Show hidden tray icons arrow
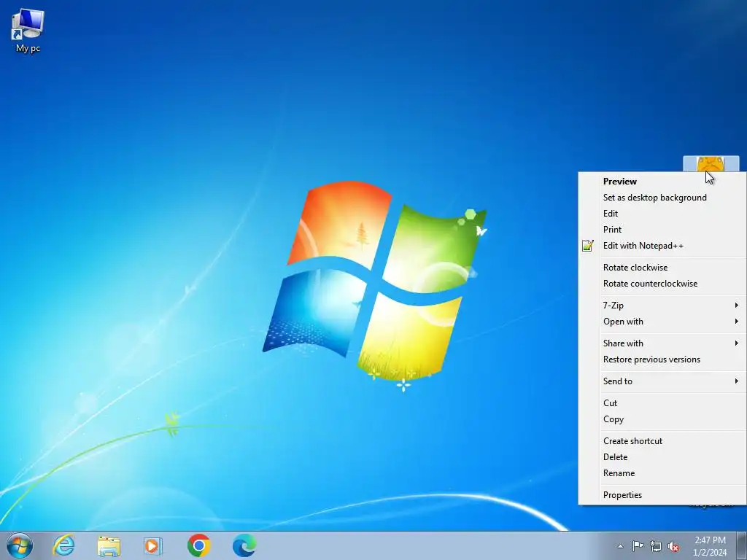The image size is (747, 560). pos(620,546)
